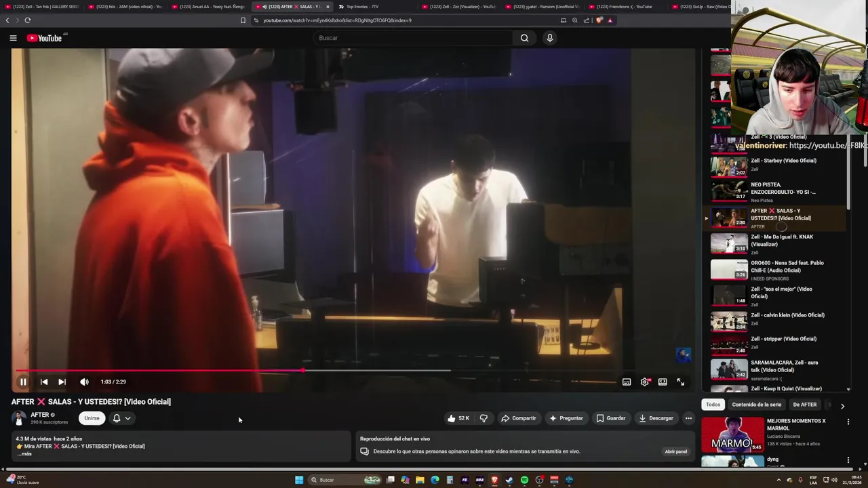Image resolution: width=868 pixels, height=488 pixels.
Task: Toggle subtitles on the player
Action: [627, 382]
